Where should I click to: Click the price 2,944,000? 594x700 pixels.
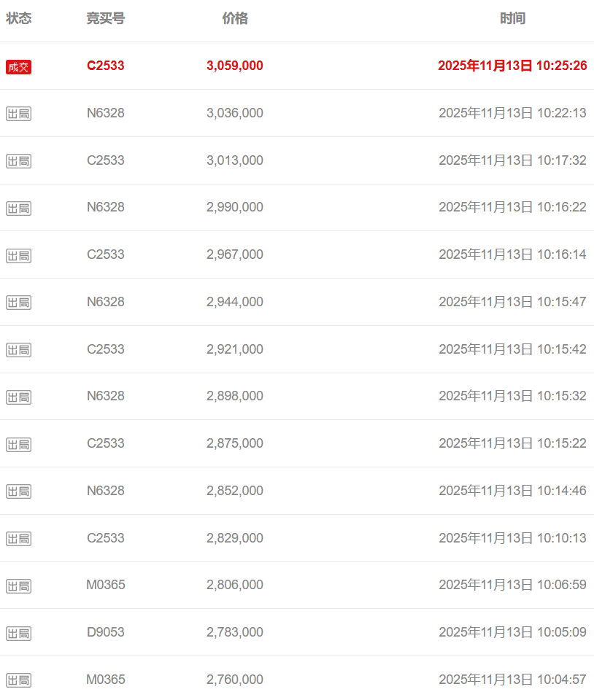tap(234, 302)
